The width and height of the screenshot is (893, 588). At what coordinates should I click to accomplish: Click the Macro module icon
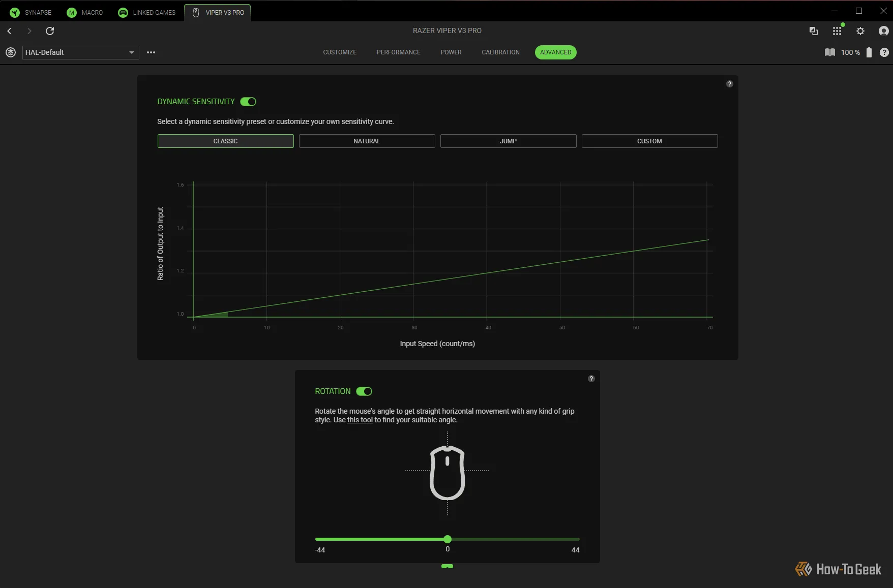[72, 13]
